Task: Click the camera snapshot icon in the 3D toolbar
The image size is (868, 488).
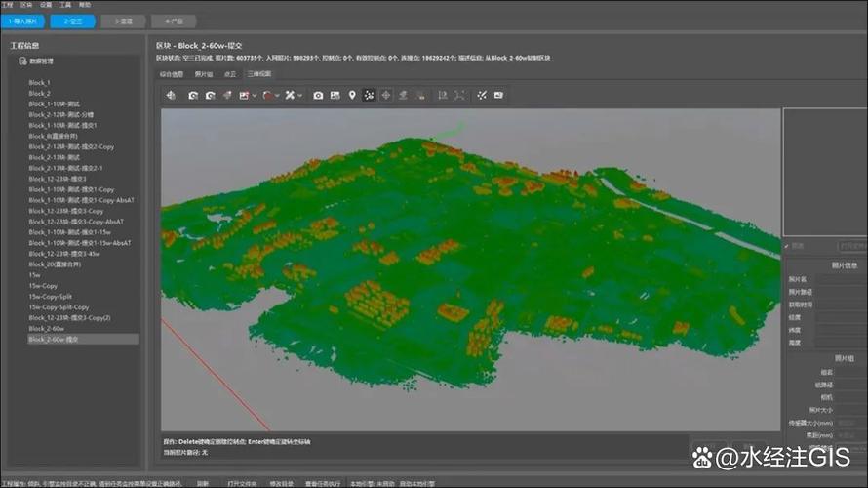Action: (318, 95)
